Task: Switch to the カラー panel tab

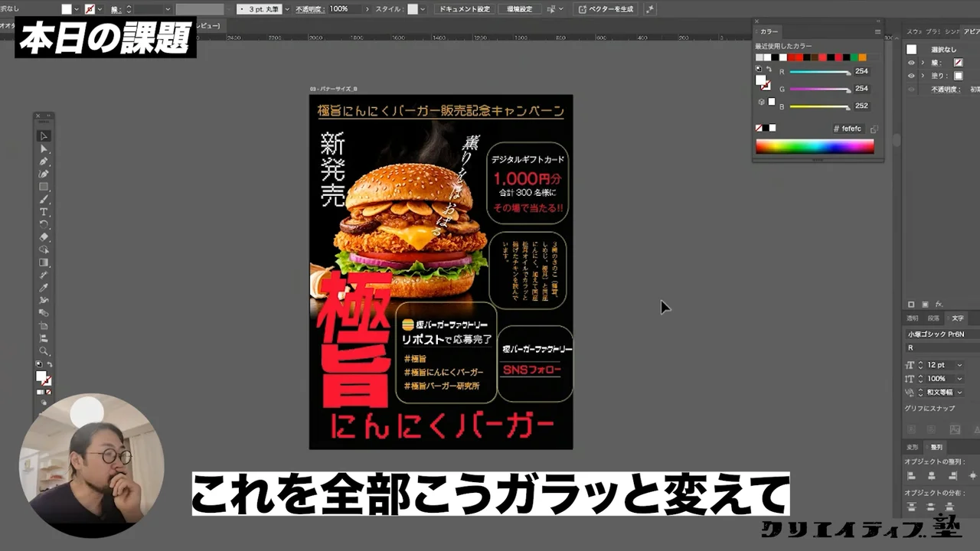Action: pos(769,31)
